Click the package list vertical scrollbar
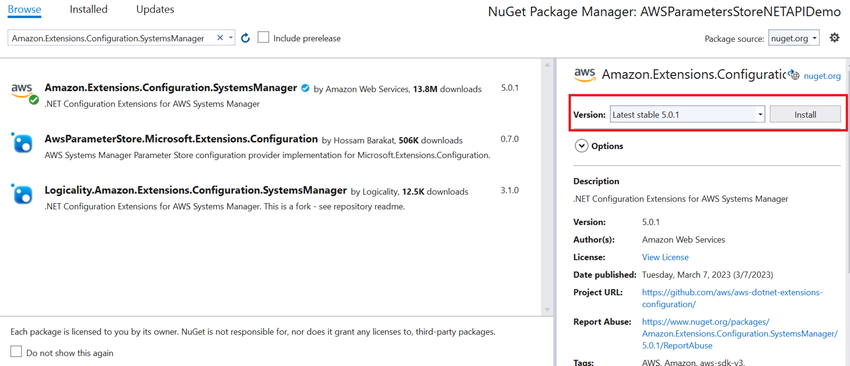 548,186
